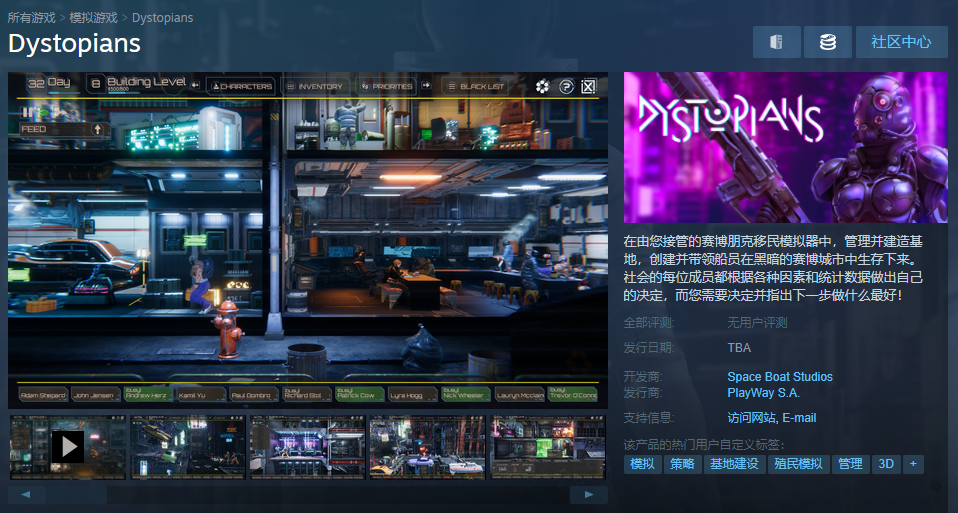Click right arrow of thumbnail strip
The image size is (958, 513).
[x=589, y=495]
